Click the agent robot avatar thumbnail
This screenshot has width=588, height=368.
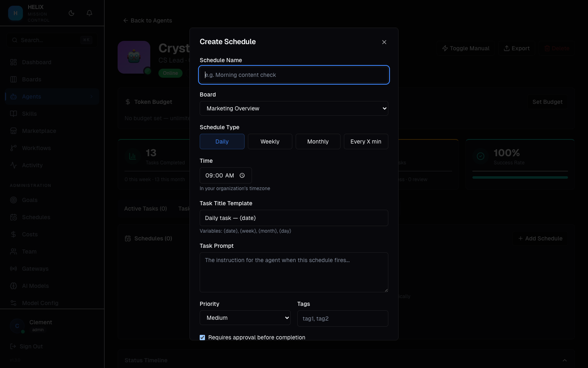click(x=134, y=57)
